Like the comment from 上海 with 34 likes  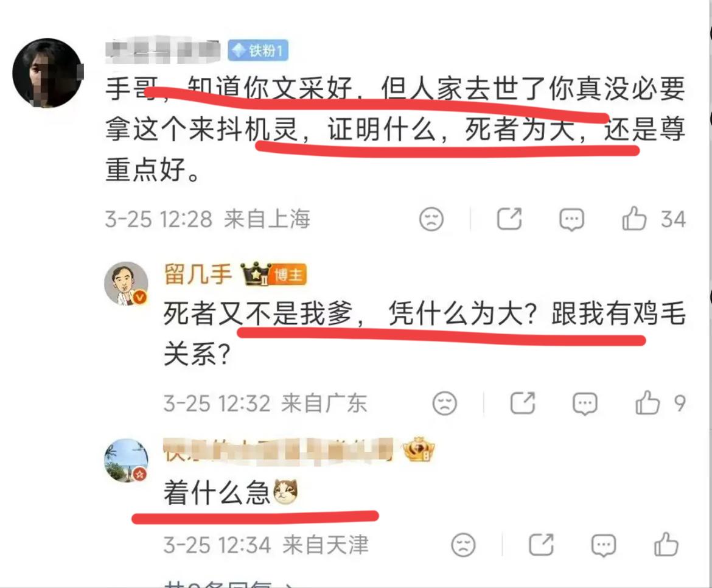click(x=634, y=219)
